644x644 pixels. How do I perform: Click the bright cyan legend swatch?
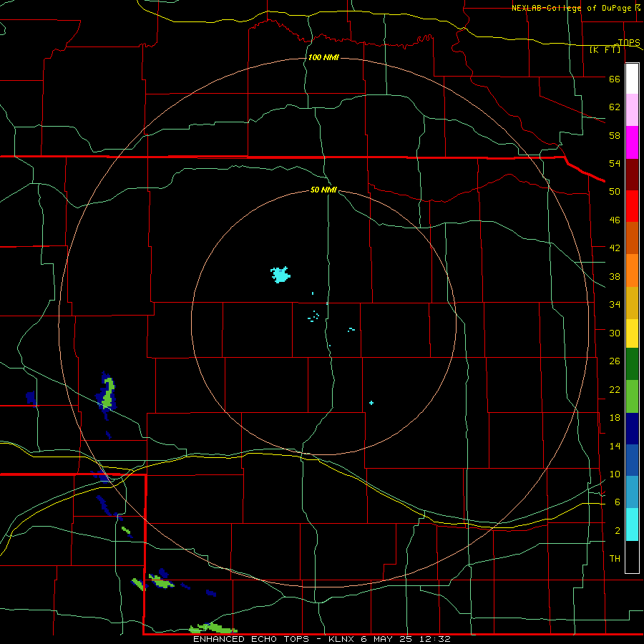tap(632, 525)
